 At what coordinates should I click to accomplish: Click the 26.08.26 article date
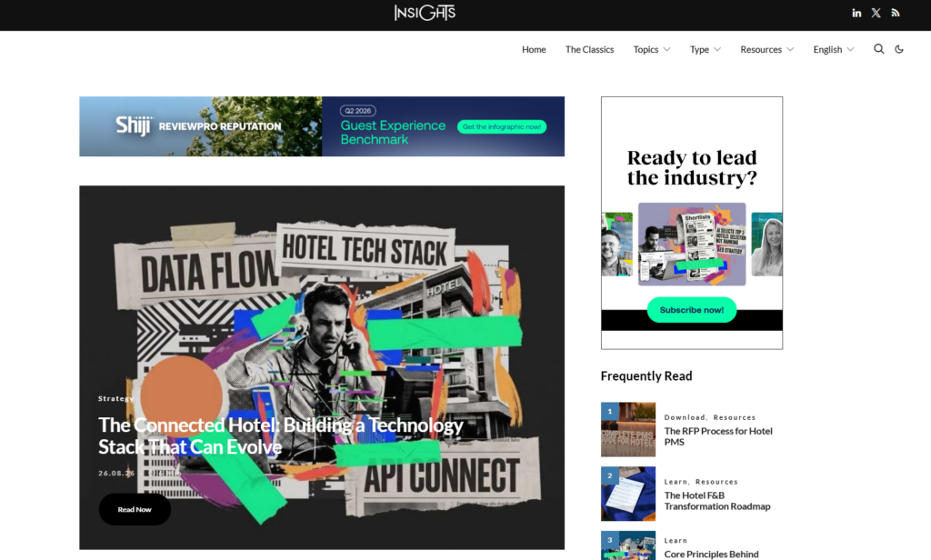click(x=115, y=474)
